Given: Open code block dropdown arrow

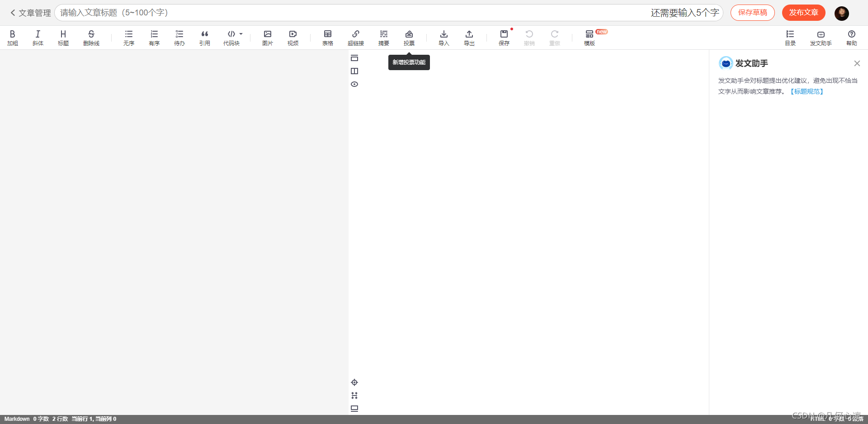Looking at the screenshot, I should pos(241,34).
